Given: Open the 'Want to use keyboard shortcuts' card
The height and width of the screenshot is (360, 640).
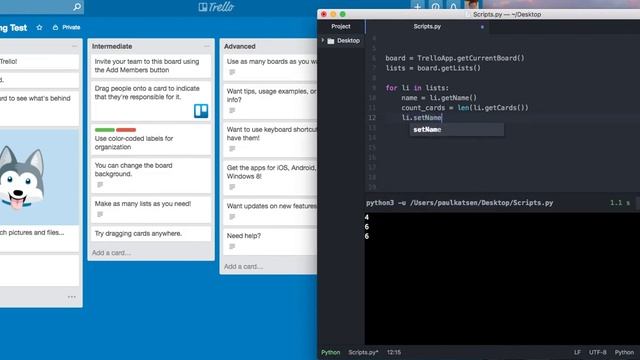Looking at the screenshot, I should 270,139.
